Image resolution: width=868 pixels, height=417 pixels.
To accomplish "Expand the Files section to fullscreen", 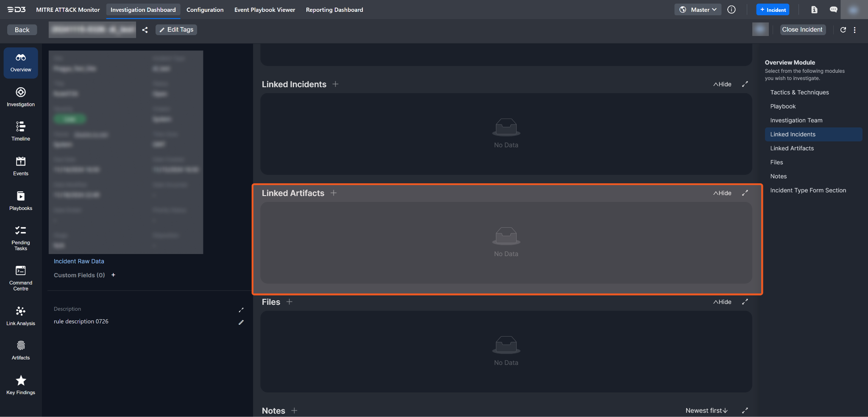I will click(x=745, y=302).
